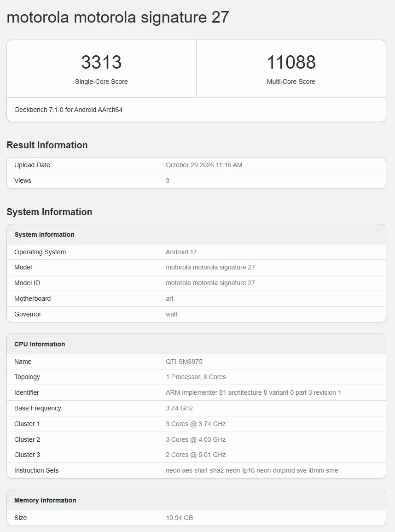This screenshot has width=395, height=532.
Task: Click the 'Multi-Core Score' label
Action: [x=291, y=82]
